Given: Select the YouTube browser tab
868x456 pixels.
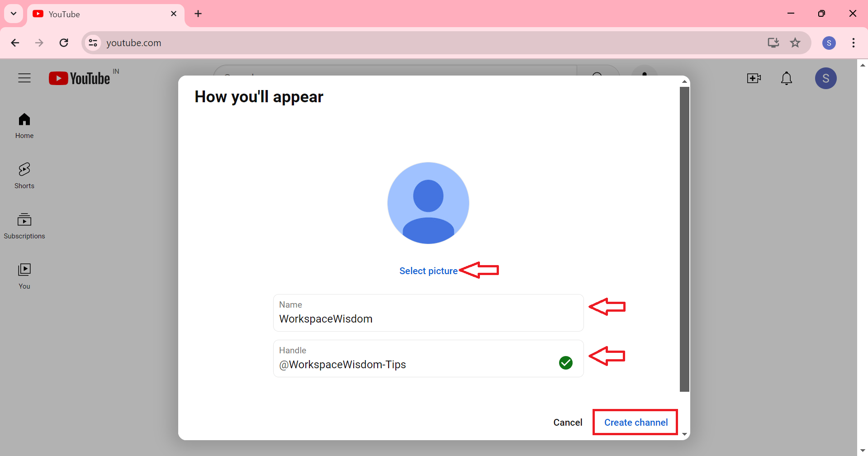Looking at the screenshot, I should 104,14.
